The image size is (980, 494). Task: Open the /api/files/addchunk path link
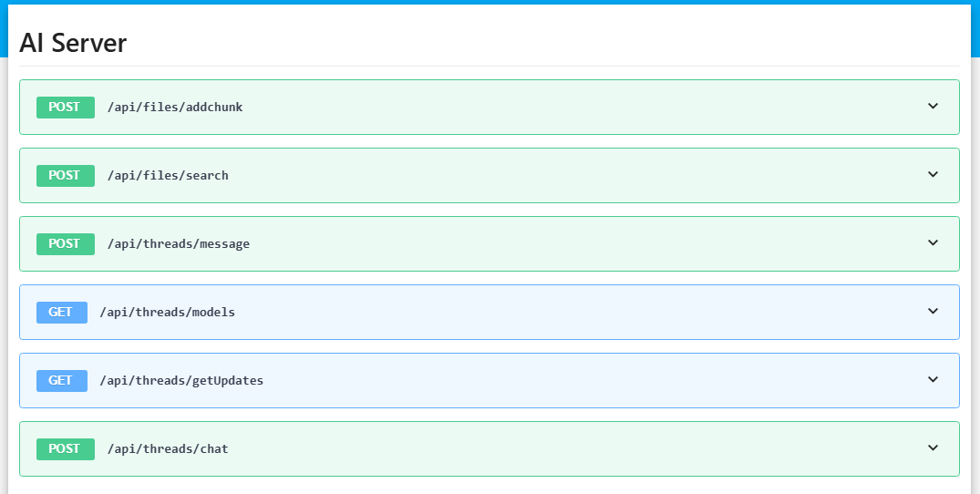pos(175,108)
